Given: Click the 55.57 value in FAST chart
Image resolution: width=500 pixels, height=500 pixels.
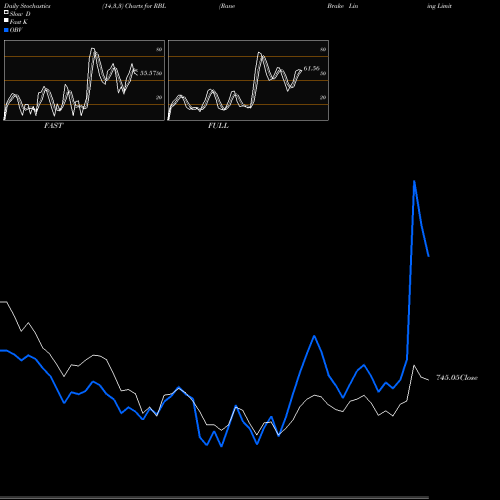Looking at the screenshot, I should click(149, 73).
